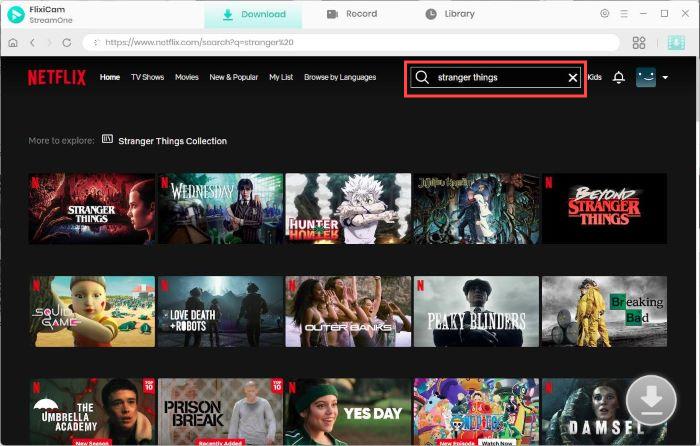The height and width of the screenshot is (446, 700).
Task: Select the Peaky Blinders thumbnail
Action: 476,312
